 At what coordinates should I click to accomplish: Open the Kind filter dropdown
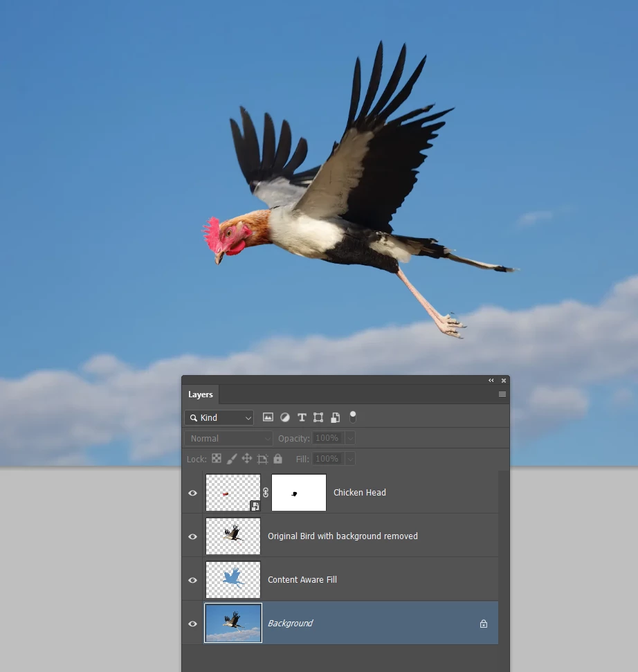pyautogui.click(x=219, y=417)
